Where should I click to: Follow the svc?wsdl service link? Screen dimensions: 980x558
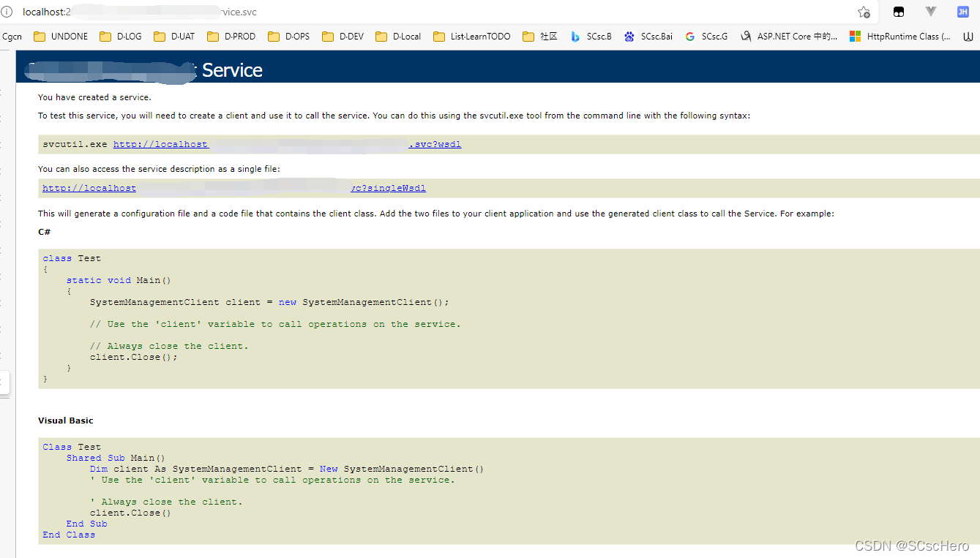click(x=435, y=145)
